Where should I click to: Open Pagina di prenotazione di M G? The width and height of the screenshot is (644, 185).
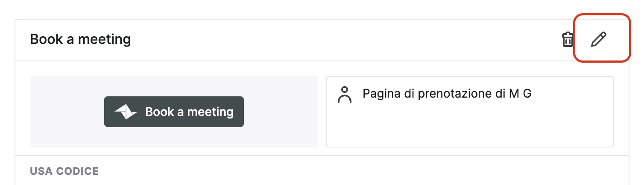pos(447,93)
